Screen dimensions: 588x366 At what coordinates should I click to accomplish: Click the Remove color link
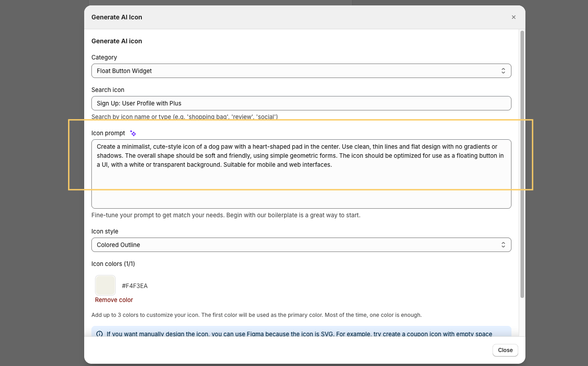(114, 300)
